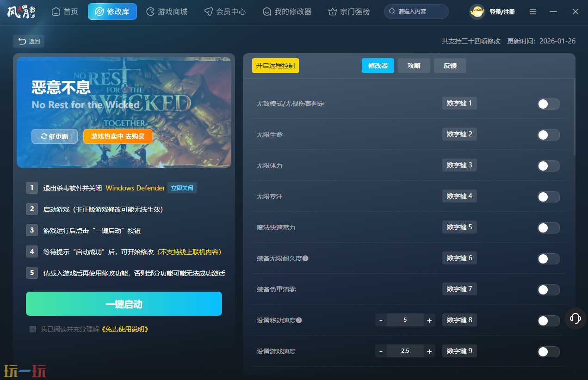Screen dimensions: 588x380
Task: Click yellow Windows Defender text
Action: pyautogui.click(x=135, y=188)
